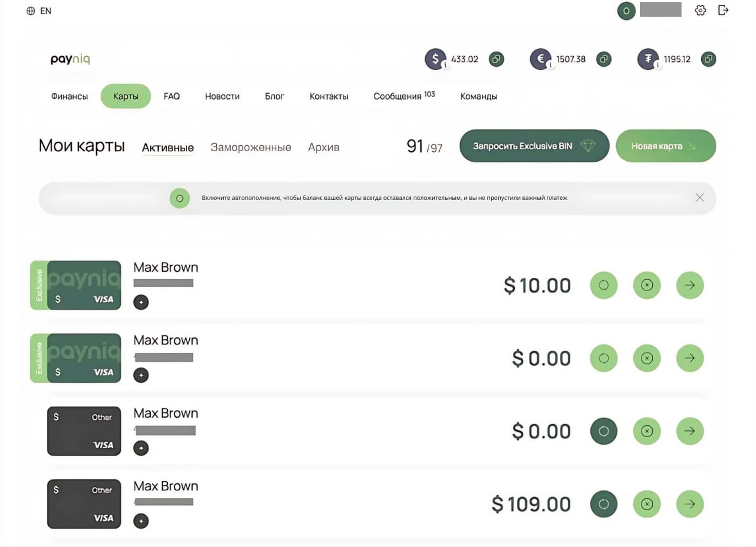Click the 91/97 cards counter
The height and width of the screenshot is (547, 756).
tap(425, 146)
